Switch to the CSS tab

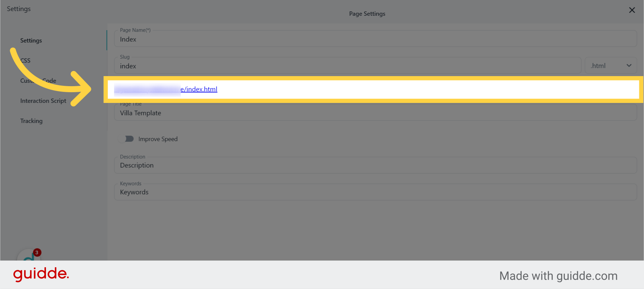point(25,61)
